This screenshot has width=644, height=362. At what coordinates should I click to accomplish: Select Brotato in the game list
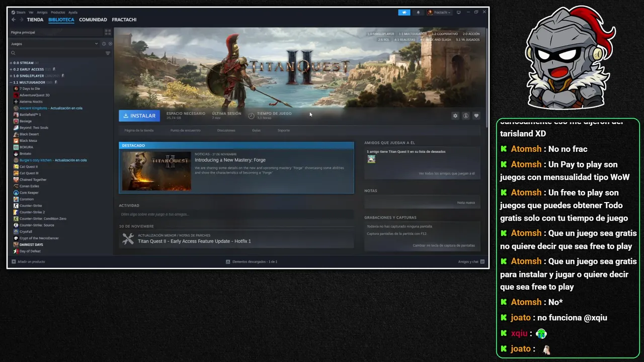pos(25,153)
